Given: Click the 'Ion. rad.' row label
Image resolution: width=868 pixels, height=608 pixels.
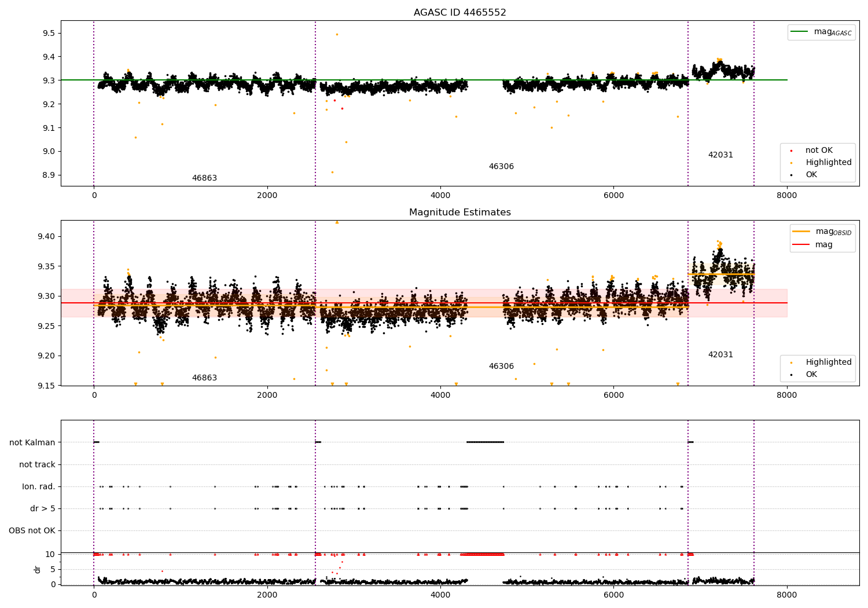Looking at the screenshot, I should pos(39,486).
